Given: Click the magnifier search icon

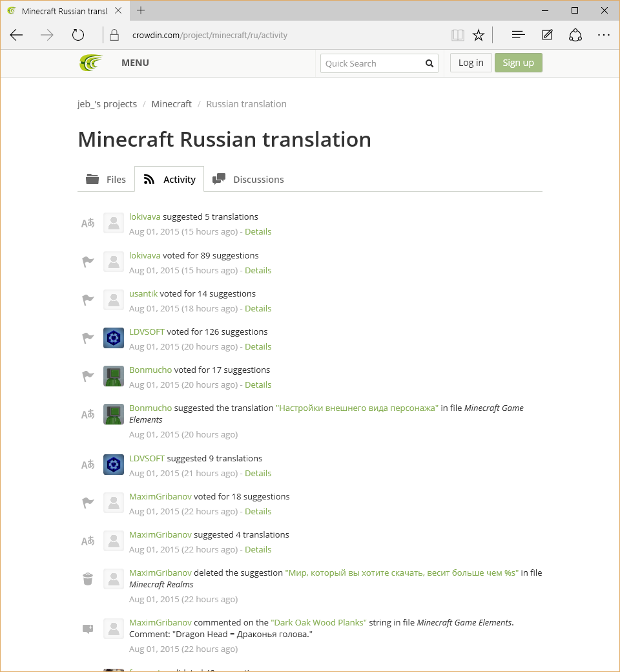Looking at the screenshot, I should (429, 63).
